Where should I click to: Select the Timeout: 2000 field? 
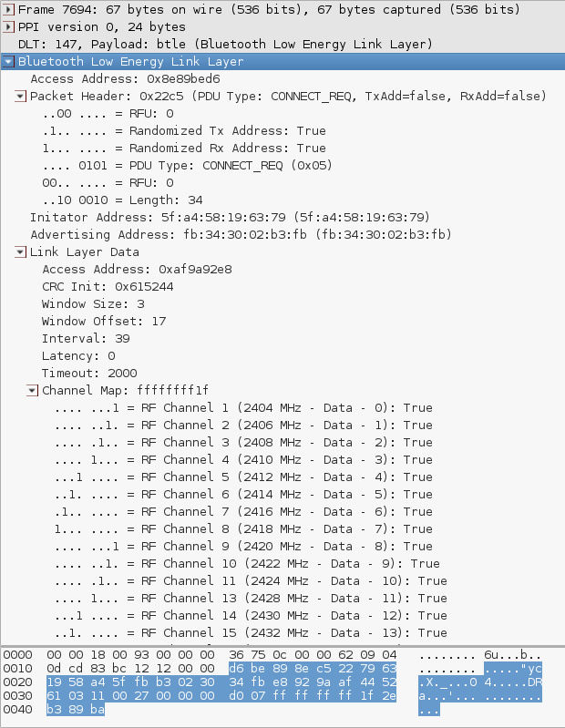point(89,373)
